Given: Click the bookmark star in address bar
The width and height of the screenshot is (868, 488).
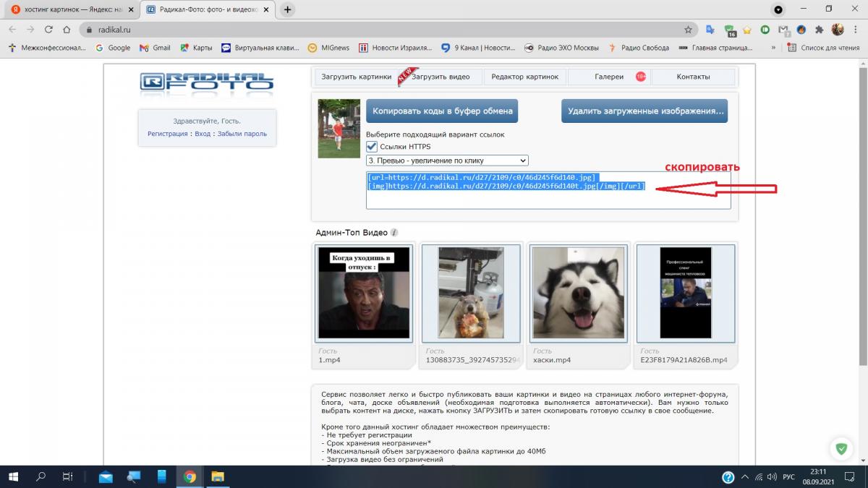Looking at the screenshot, I should (x=688, y=30).
